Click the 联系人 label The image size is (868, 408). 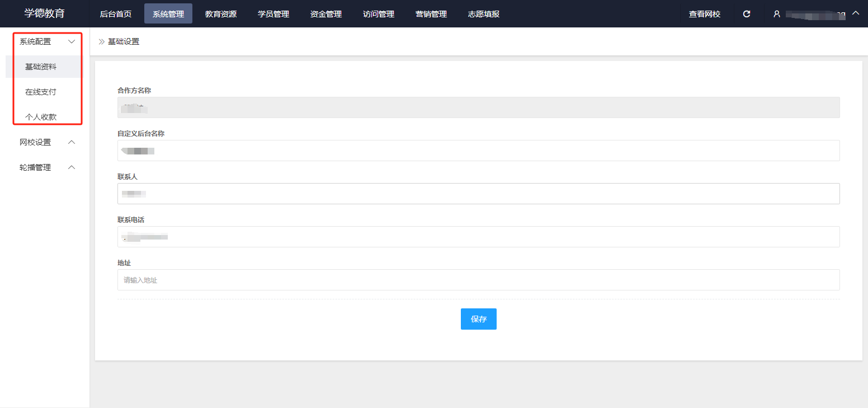[x=128, y=176]
